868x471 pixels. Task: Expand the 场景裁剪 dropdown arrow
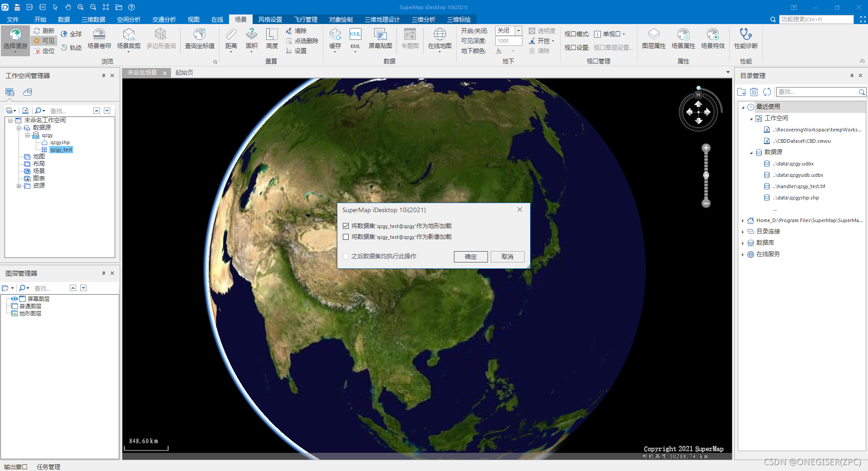(x=129, y=51)
